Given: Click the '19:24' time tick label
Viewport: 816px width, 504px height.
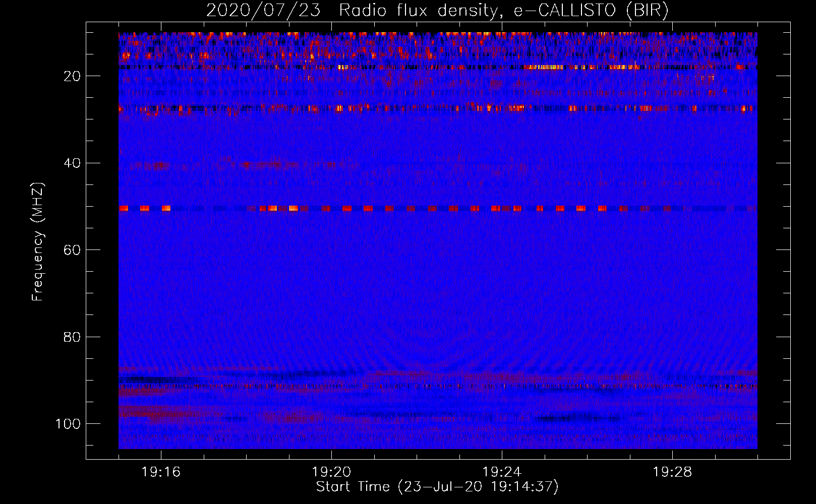Looking at the screenshot, I should click(502, 472).
